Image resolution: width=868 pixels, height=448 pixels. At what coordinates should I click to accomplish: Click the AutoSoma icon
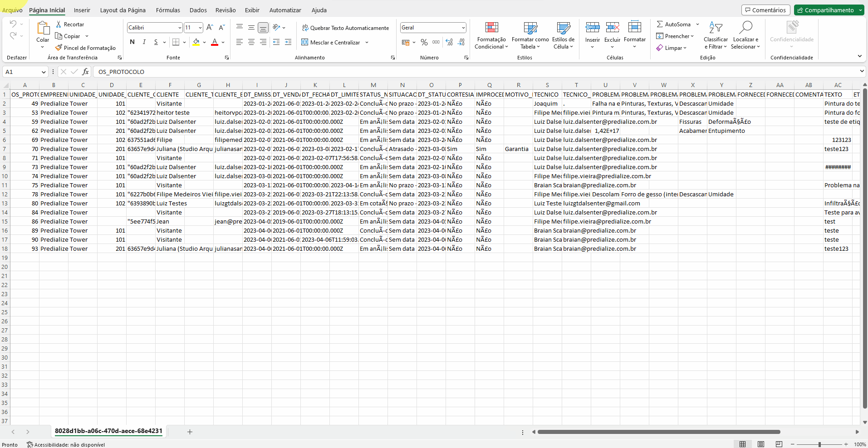pyautogui.click(x=676, y=24)
